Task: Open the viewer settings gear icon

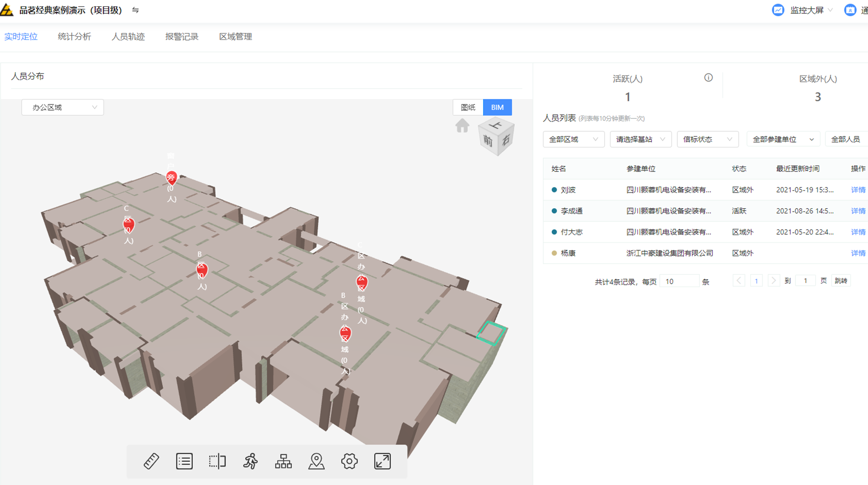Action: tap(349, 461)
